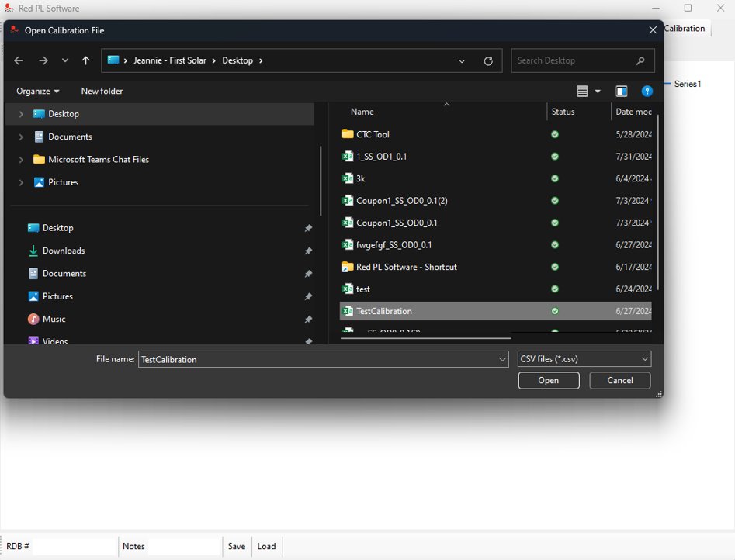This screenshot has height=560, width=735.
Task: Click Downloads in Quick access
Action: (x=64, y=251)
